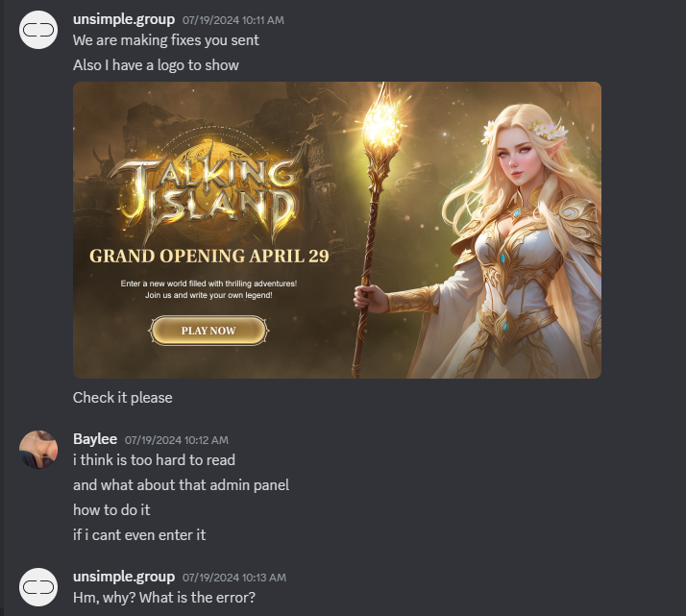Select the message 'Hm, why? What is the error?'
The height and width of the screenshot is (616, 686).
(x=164, y=598)
